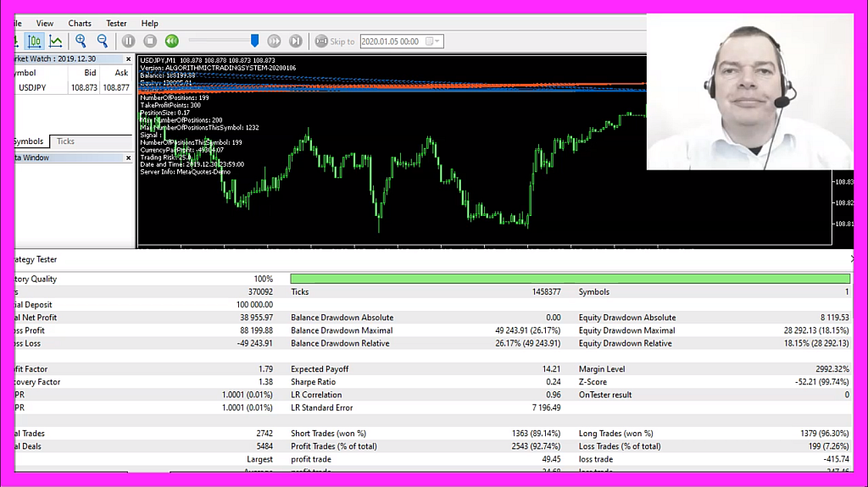Click the Profit Trades (% of total) label

point(334,446)
